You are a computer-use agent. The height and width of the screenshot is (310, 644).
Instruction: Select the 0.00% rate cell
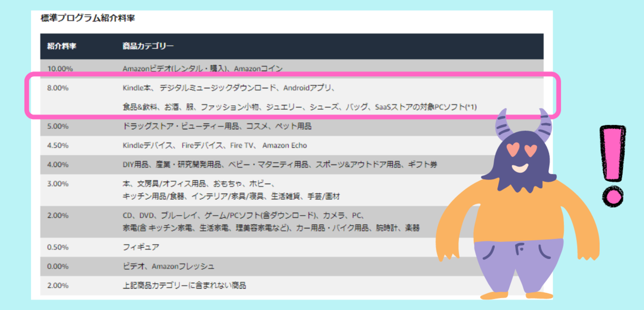coord(58,267)
